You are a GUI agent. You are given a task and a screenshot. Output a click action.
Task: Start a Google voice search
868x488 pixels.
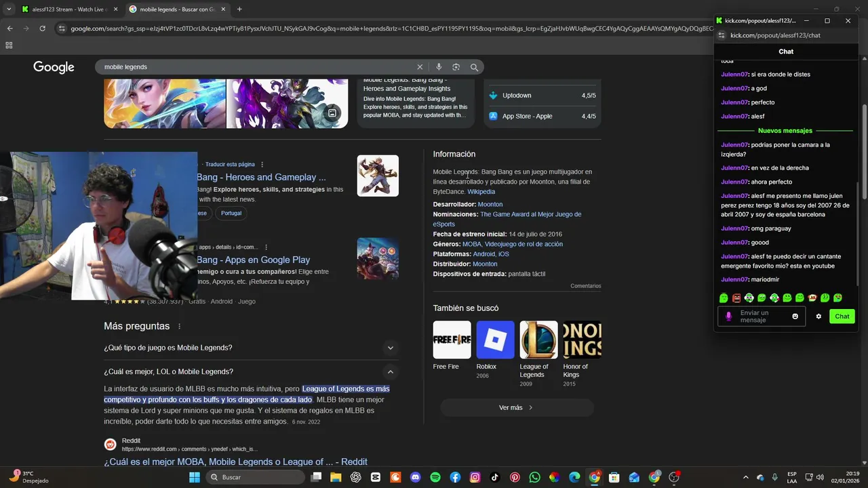[439, 67]
